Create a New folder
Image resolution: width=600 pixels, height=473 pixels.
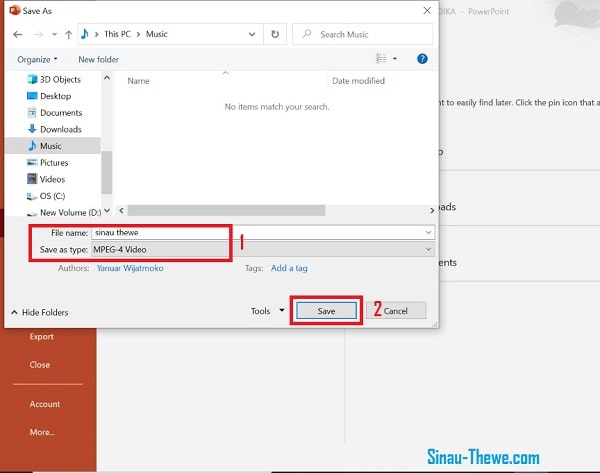click(x=98, y=59)
